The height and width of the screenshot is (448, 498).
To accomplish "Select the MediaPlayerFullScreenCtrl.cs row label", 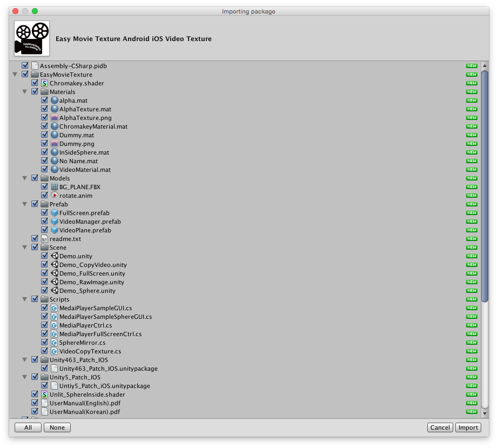I will [100, 334].
